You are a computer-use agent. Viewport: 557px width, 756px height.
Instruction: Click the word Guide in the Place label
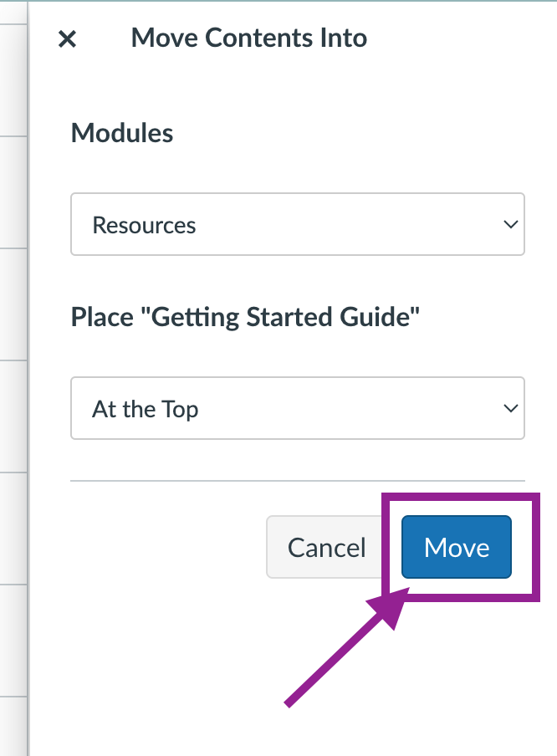[380, 317]
